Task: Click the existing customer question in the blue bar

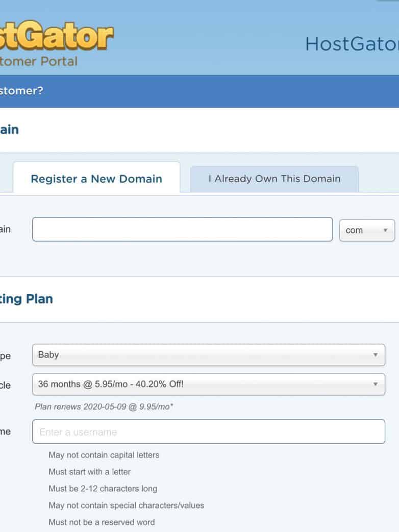Action: pos(21,91)
